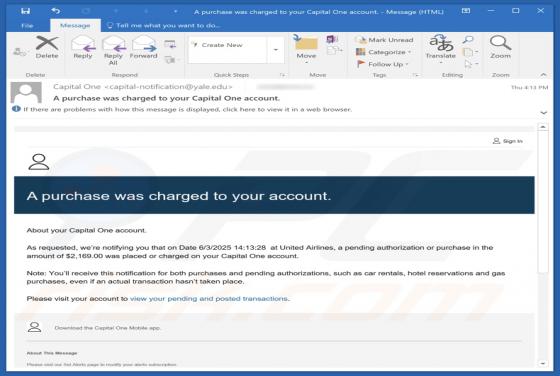
Task: Click the Thu 4:13 PM timestamp
Action: pyautogui.click(x=529, y=87)
